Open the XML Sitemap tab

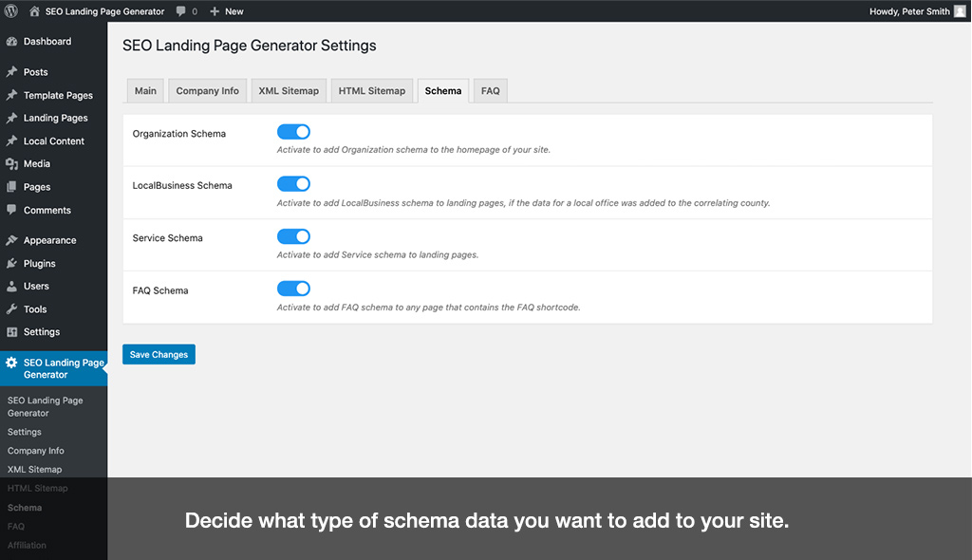[x=289, y=90]
